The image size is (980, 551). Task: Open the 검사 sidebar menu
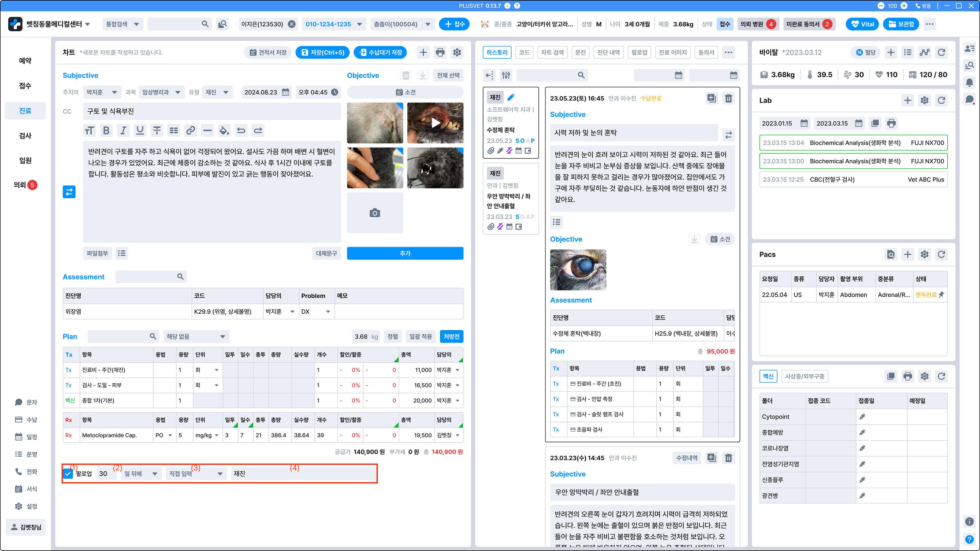(25, 135)
